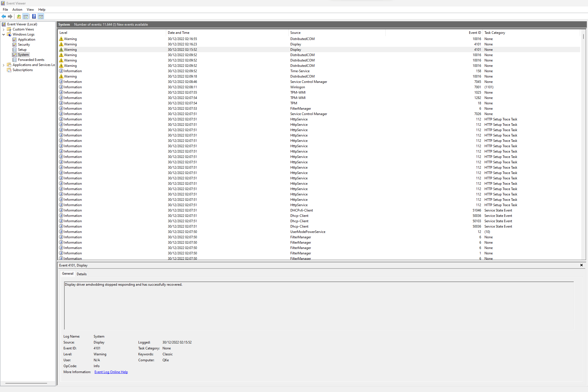
Task: Open the Action menu
Action: pos(17,9)
